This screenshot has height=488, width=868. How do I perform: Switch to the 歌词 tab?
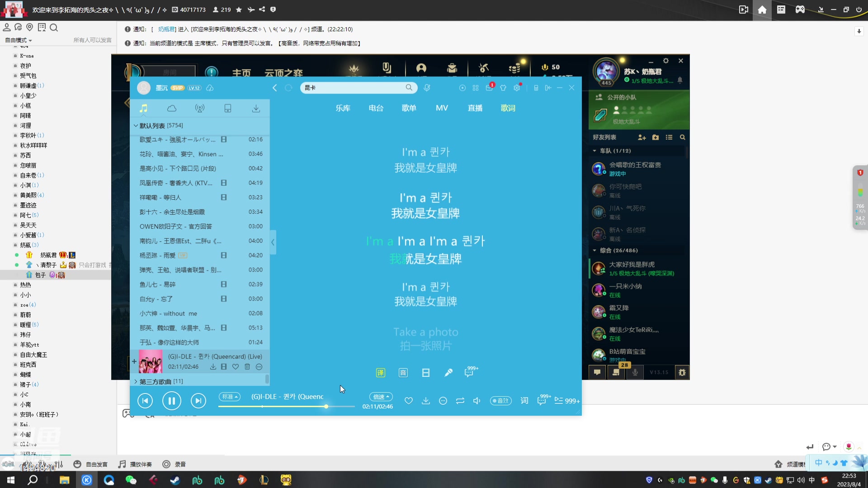(x=508, y=108)
